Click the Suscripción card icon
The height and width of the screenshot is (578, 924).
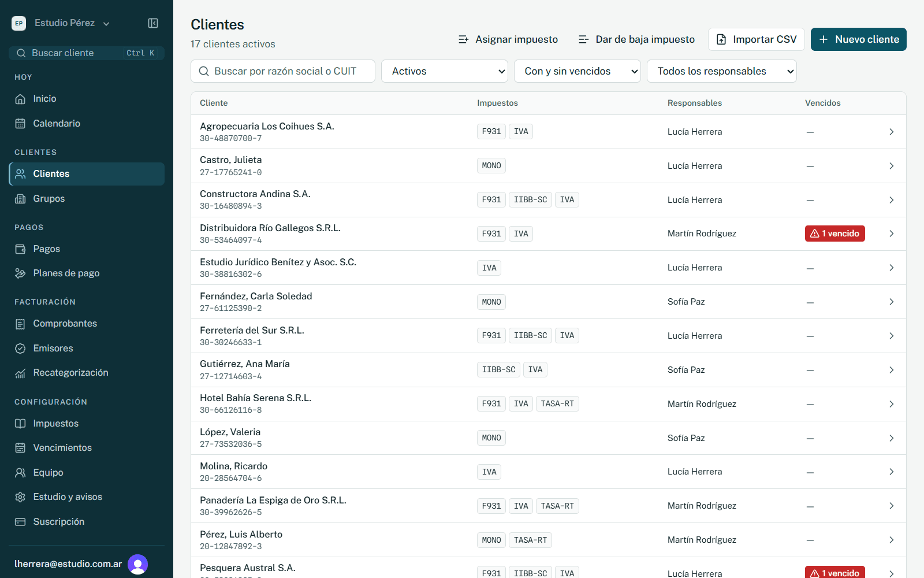click(20, 522)
